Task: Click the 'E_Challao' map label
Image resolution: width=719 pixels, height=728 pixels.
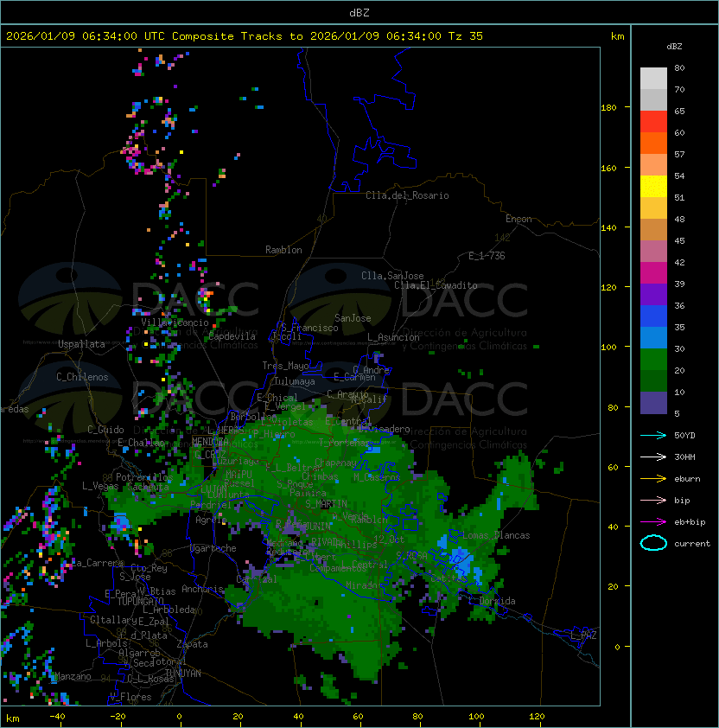Action: click(141, 443)
